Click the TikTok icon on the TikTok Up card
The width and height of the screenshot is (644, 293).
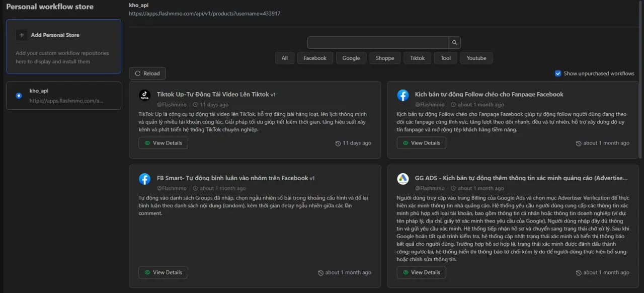tap(144, 95)
